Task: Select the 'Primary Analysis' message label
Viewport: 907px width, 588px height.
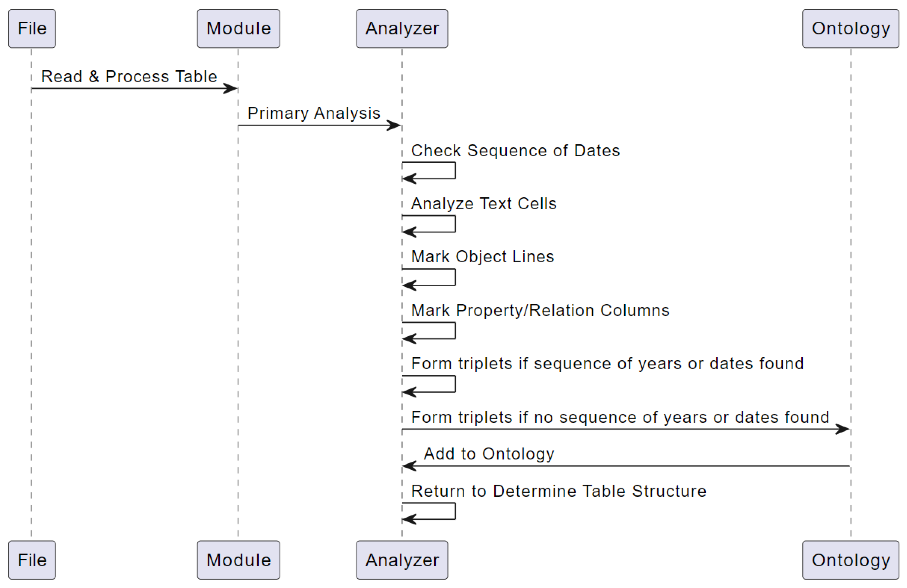Action: pyautogui.click(x=314, y=113)
